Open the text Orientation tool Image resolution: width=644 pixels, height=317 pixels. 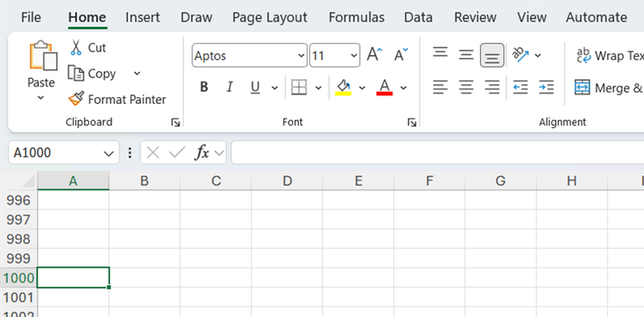coord(520,55)
